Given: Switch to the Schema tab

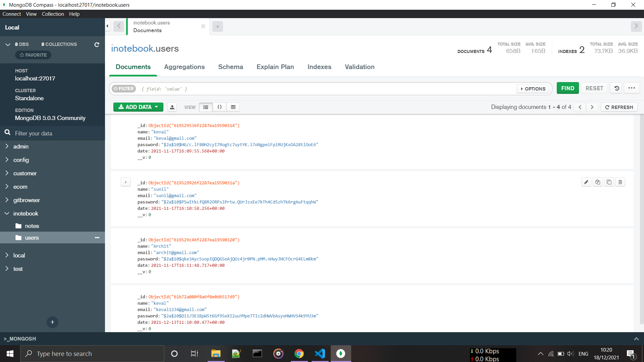Looking at the screenshot, I should (x=230, y=67).
